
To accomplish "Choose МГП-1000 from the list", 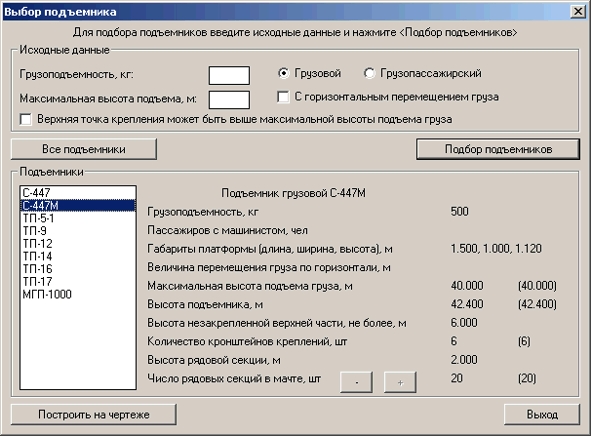I will click(x=78, y=294).
